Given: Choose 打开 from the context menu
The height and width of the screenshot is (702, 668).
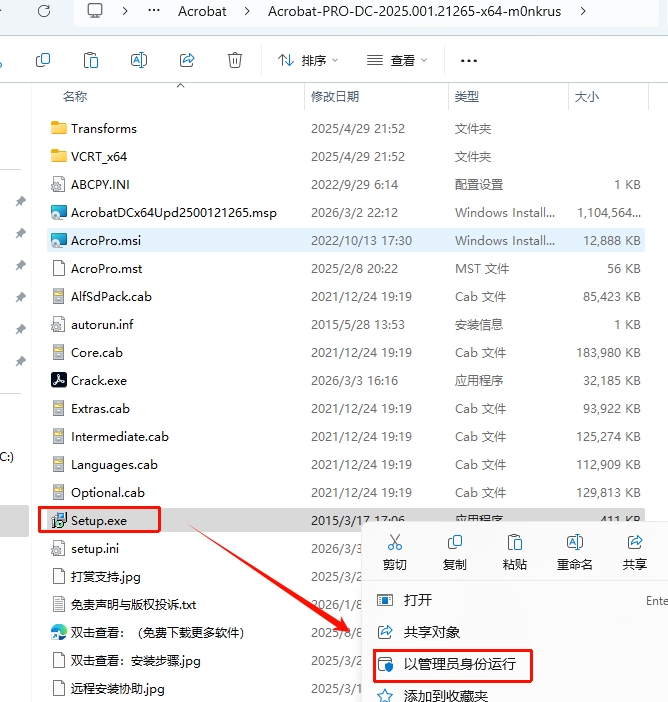Looking at the screenshot, I should pyautogui.click(x=418, y=600).
